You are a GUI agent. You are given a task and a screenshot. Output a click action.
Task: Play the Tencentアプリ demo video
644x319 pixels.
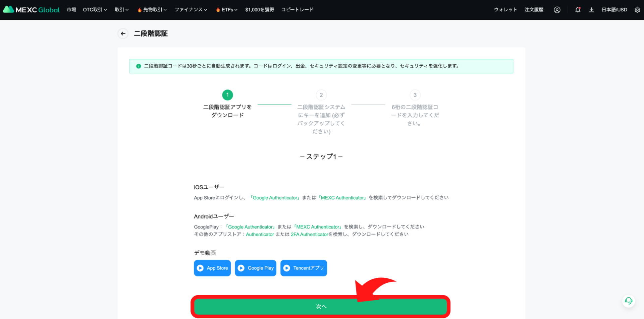[x=304, y=268]
